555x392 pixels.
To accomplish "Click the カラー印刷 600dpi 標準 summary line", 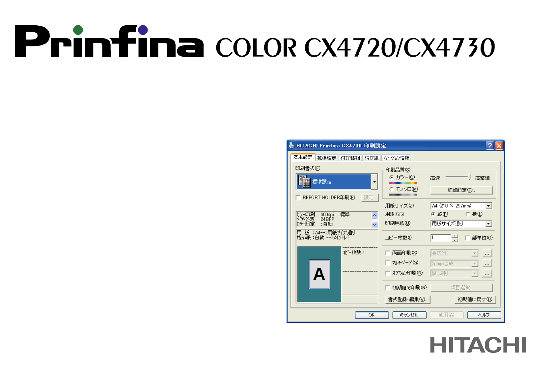I will click(323, 215).
